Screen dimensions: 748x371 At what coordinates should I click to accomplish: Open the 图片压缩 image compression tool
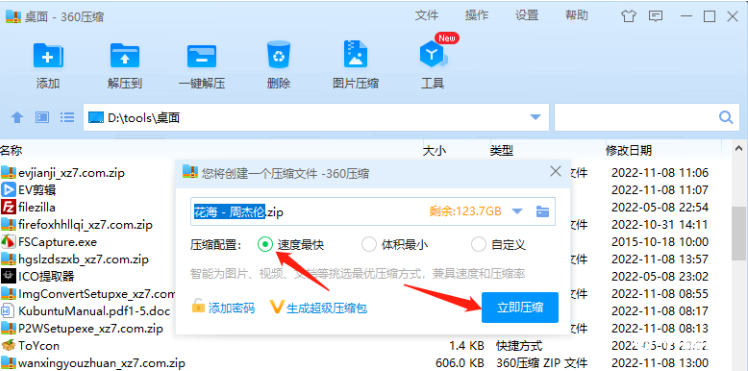click(x=355, y=55)
